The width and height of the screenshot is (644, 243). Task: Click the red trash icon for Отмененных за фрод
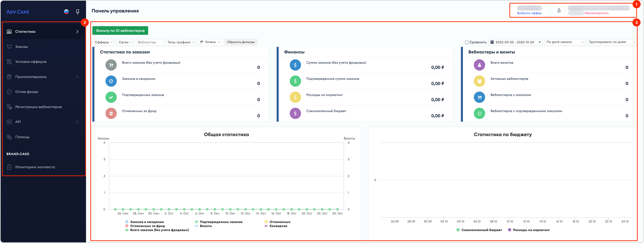pyautogui.click(x=111, y=113)
